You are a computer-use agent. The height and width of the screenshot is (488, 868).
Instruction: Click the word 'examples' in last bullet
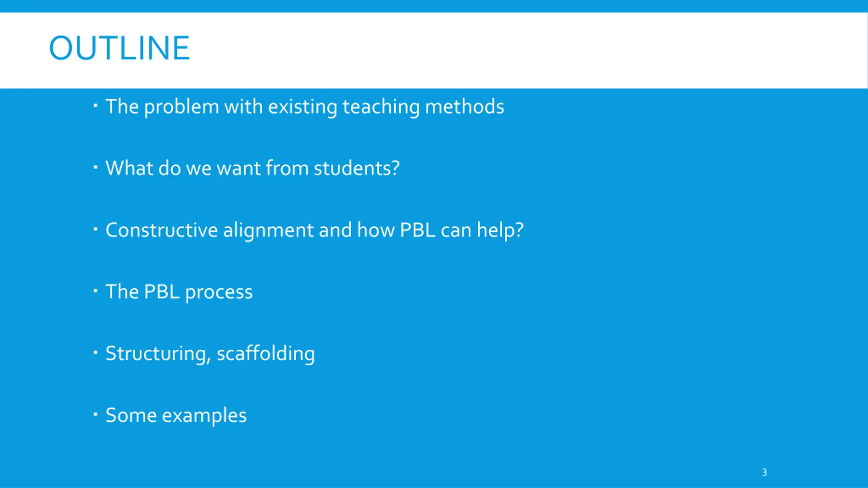(x=204, y=416)
